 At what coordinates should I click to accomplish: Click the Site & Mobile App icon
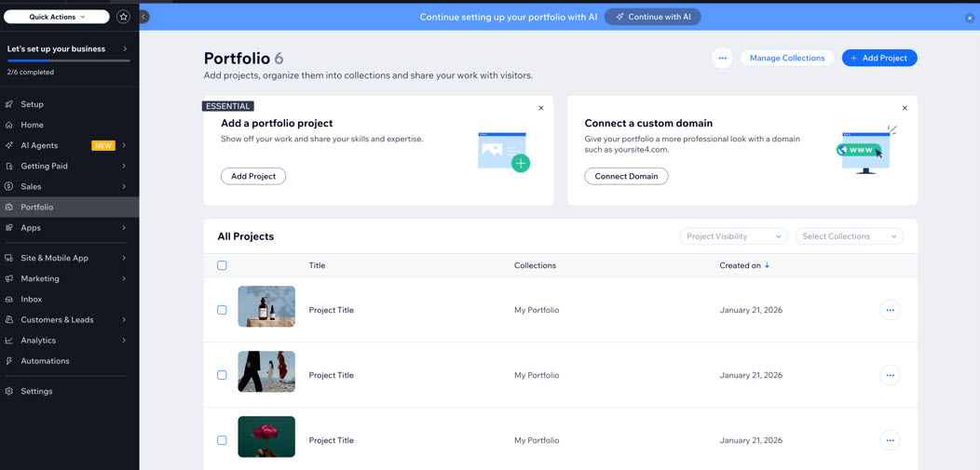(8, 258)
